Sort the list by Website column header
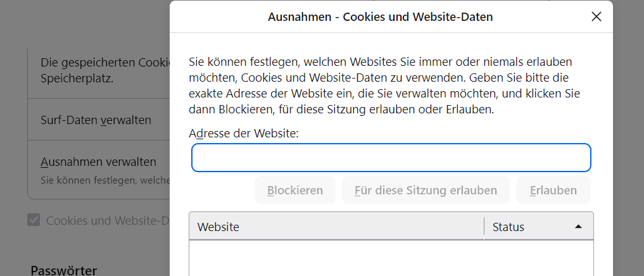Viewport: 644px width, 276px height. point(336,227)
